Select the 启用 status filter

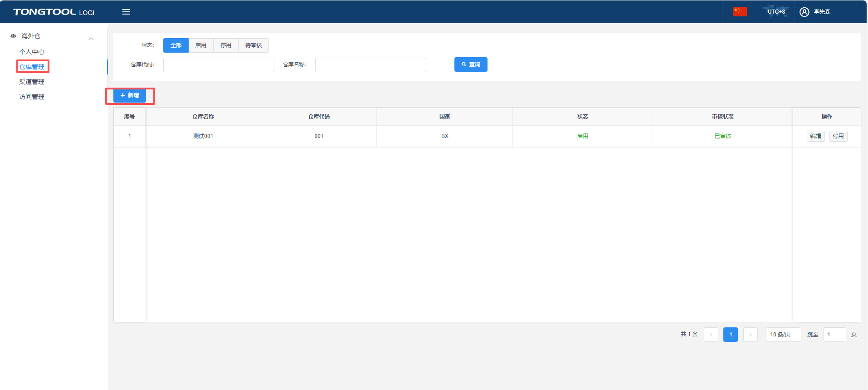(201, 45)
